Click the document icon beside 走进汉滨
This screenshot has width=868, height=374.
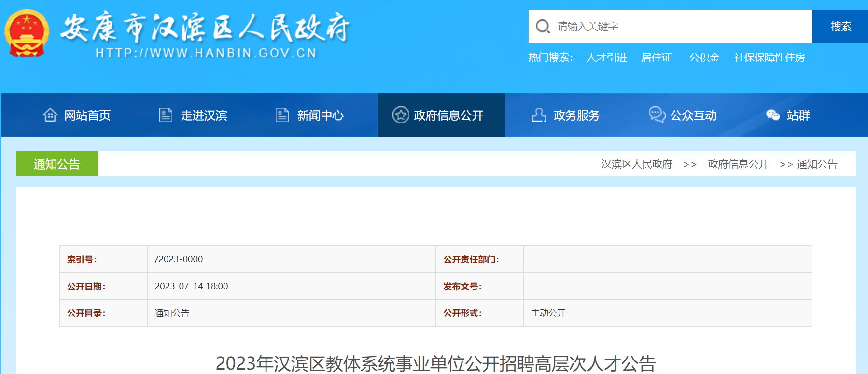(166, 115)
